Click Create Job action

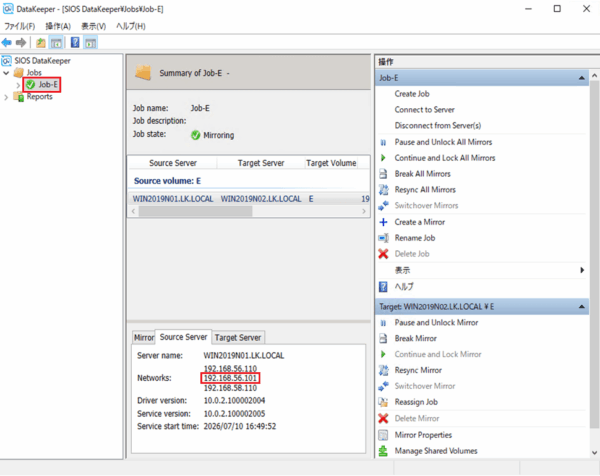click(x=412, y=94)
